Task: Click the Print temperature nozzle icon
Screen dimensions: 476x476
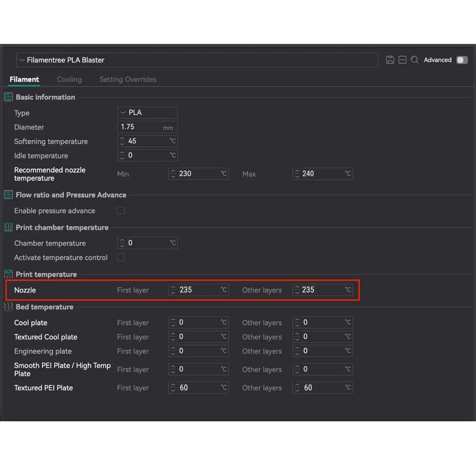Action: [x=8, y=274]
